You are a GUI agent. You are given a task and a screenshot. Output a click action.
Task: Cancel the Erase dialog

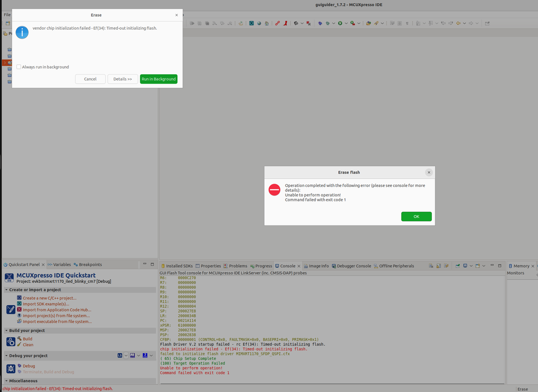tap(90, 79)
